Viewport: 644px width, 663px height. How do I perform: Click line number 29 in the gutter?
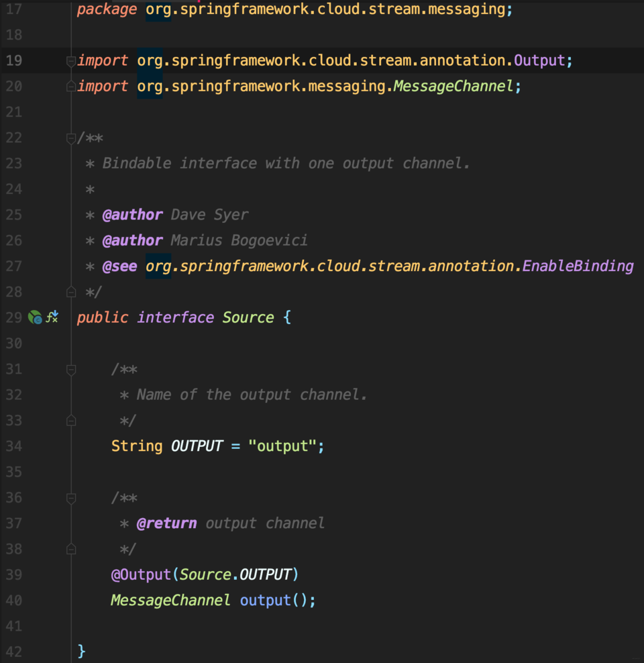click(14, 317)
